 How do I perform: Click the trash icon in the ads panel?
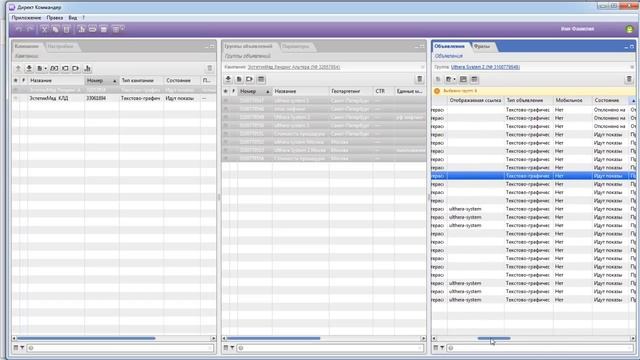tap(629, 79)
